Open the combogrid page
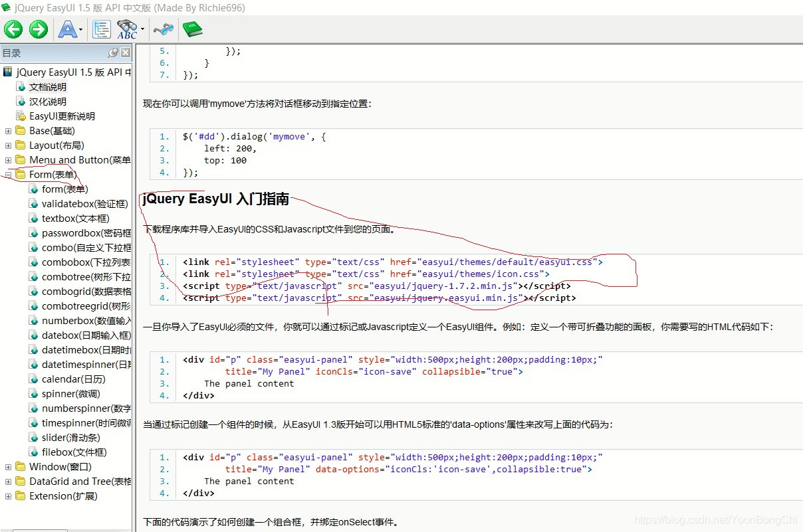This screenshot has width=803, height=532. (x=86, y=292)
